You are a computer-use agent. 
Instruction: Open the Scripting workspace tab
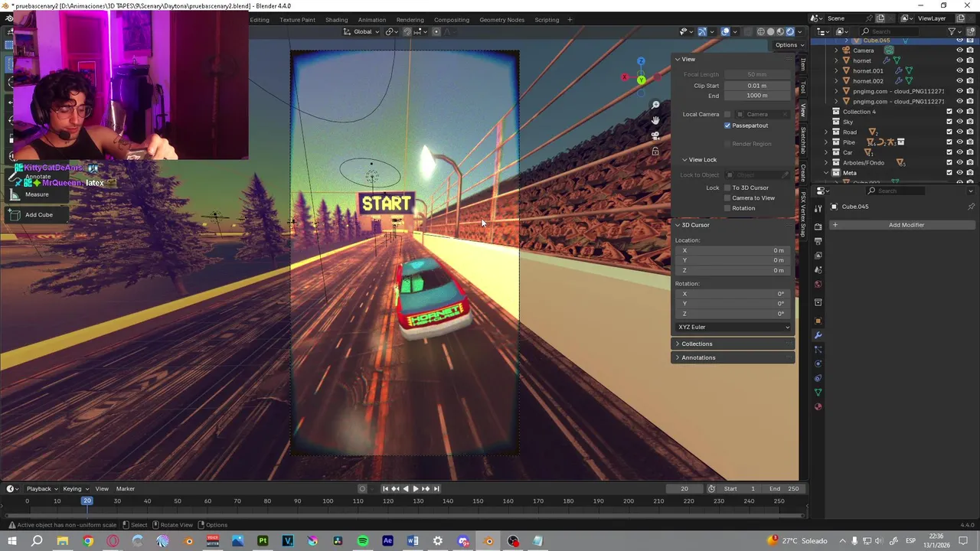547,20
